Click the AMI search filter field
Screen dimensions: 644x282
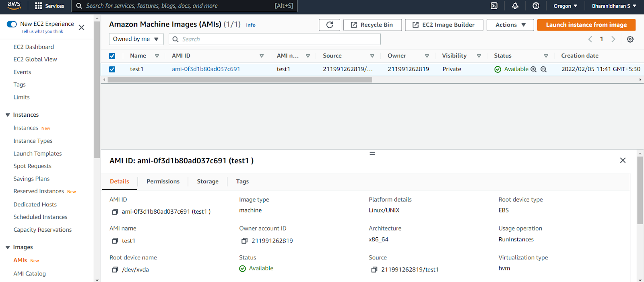pyautogui.click(x=275, y=39)
